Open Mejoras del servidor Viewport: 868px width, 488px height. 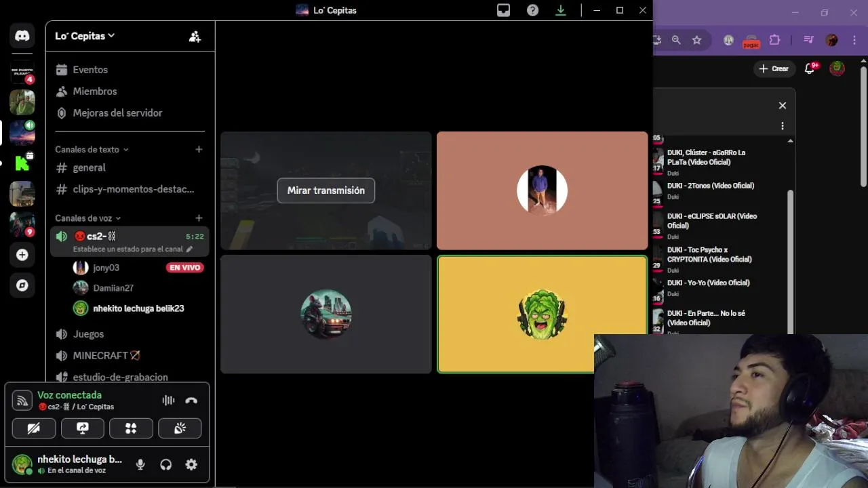pyautogui.click(x=130, y=113)
